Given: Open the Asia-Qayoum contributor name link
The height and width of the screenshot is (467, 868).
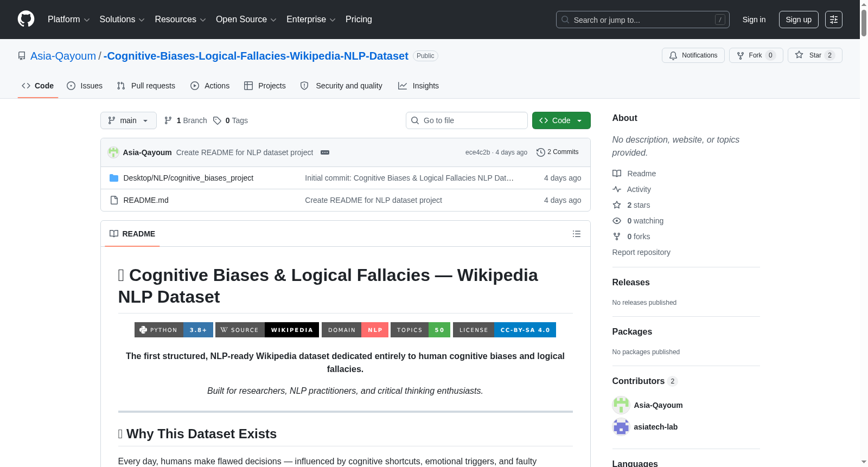Looking at the screenshot, I should tap(659, 405).
